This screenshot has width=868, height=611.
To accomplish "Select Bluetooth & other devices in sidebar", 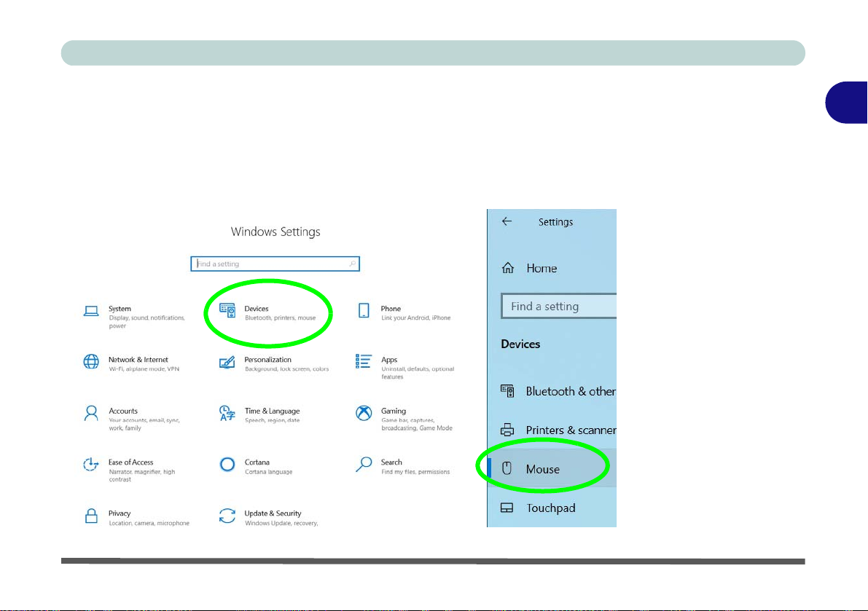I will 558,392.
